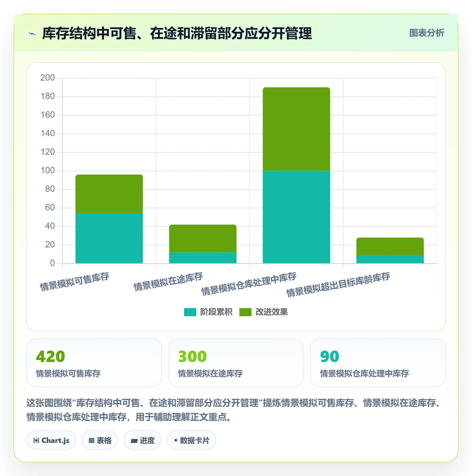Click the 情景模拟可售库存 x-axis label
The width and height of the screenshot is (472, 476).
pos(75,281)
